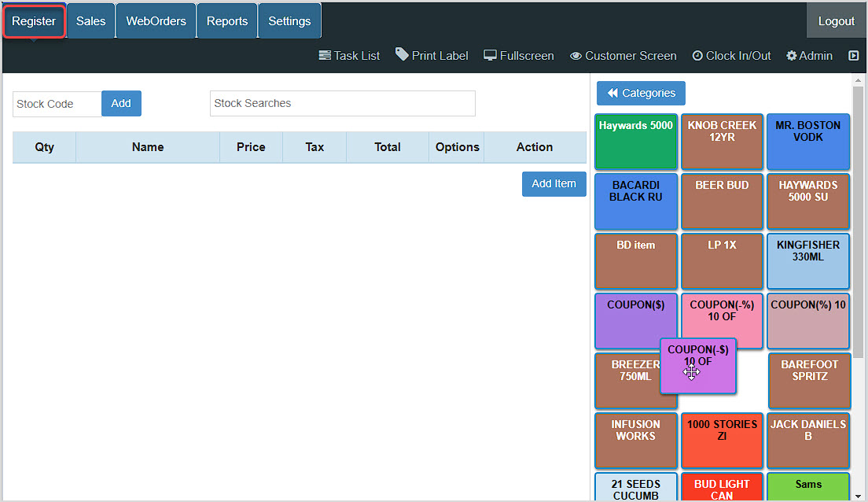Screen dimensions: 868x502
Task: Open the Task List icon link
Action: (x=325, y=56)
